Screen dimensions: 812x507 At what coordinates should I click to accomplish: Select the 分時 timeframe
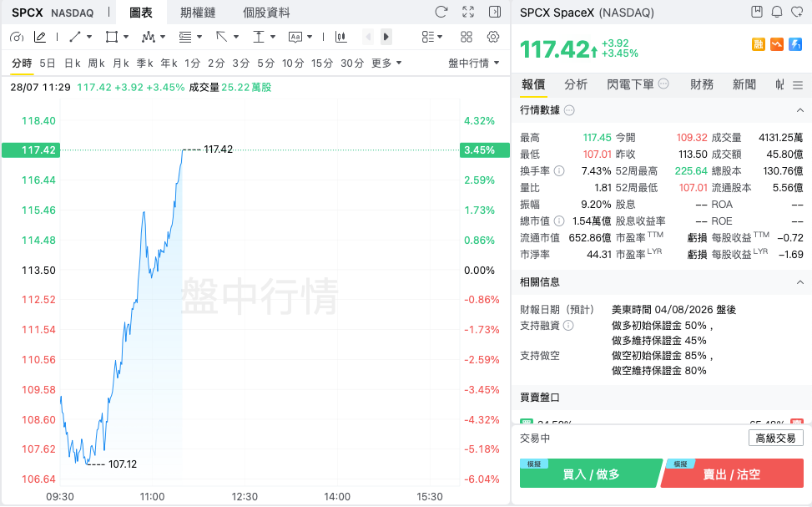(22, 63)
